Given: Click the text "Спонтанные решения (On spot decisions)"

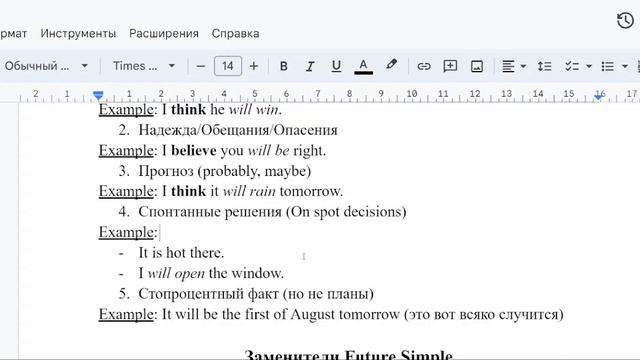Looking at the screenshot, I should 272,212.
